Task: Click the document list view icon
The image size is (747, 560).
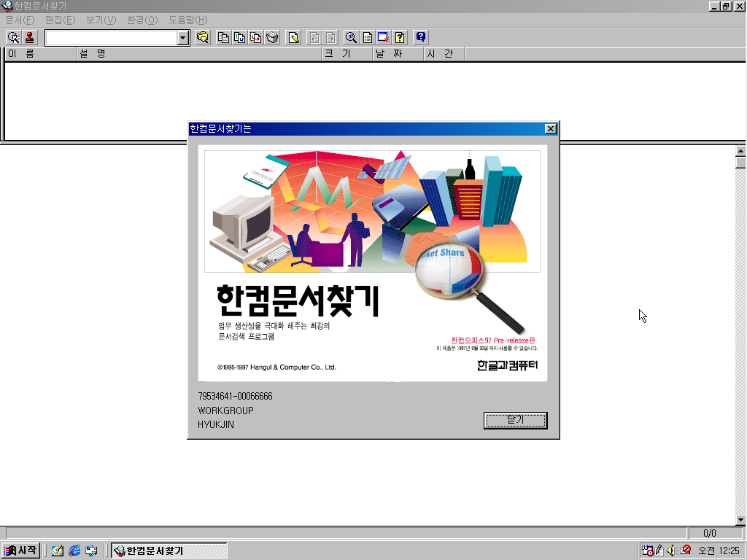Action: tap(368, 38)
